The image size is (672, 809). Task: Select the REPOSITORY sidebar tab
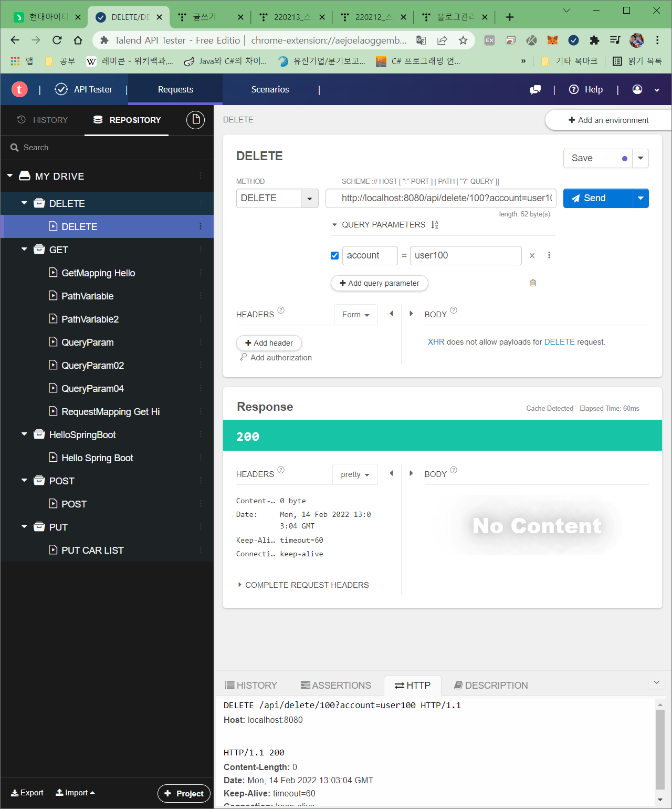pos(127,120)
